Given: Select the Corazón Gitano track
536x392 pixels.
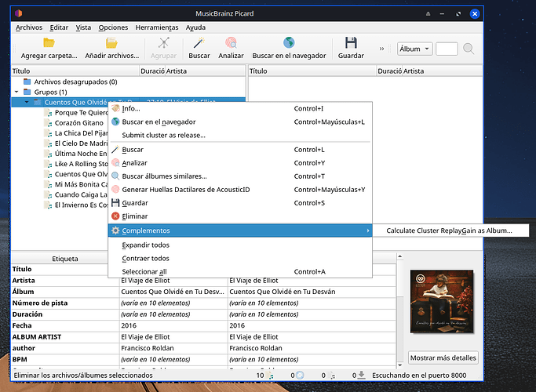Looking at the screenshot, I should point(78,123).
